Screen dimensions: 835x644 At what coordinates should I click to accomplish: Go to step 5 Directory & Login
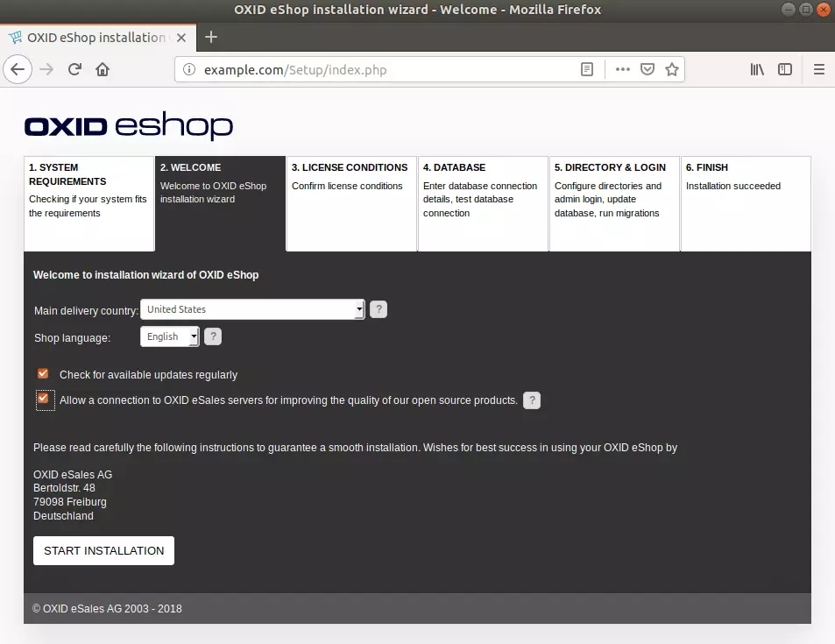point(614,203)
